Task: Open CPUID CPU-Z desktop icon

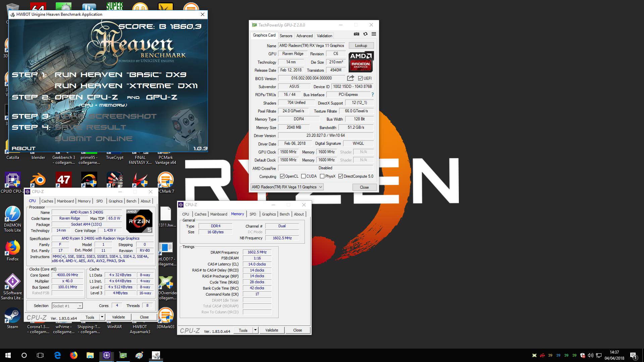Action: (x=13, y=183)
